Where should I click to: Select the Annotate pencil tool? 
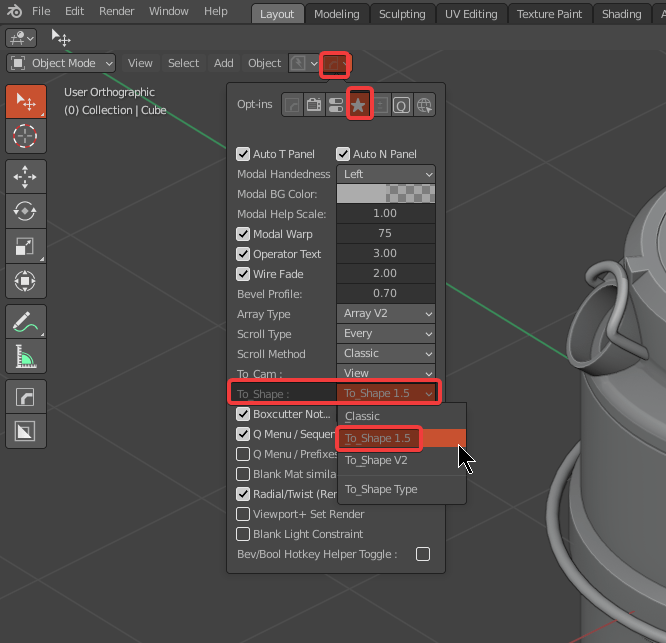coord(25,321)
